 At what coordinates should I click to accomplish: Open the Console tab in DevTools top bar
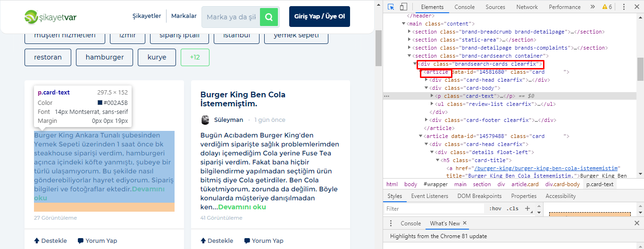(465, 7)
